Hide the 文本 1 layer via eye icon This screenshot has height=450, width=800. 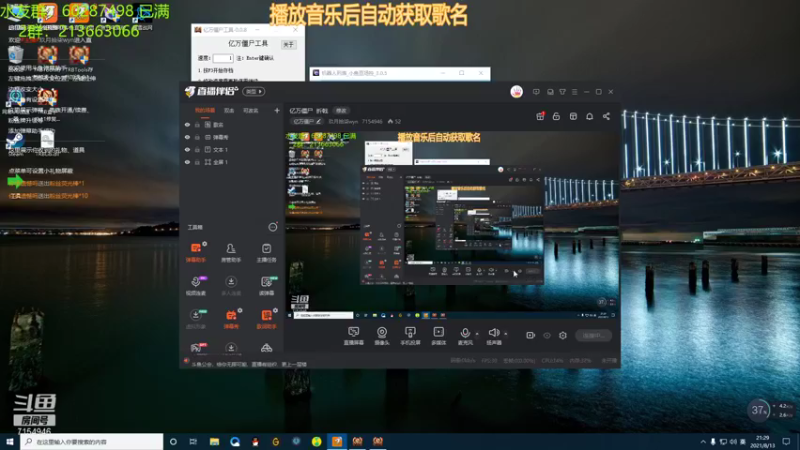(187, 149)
